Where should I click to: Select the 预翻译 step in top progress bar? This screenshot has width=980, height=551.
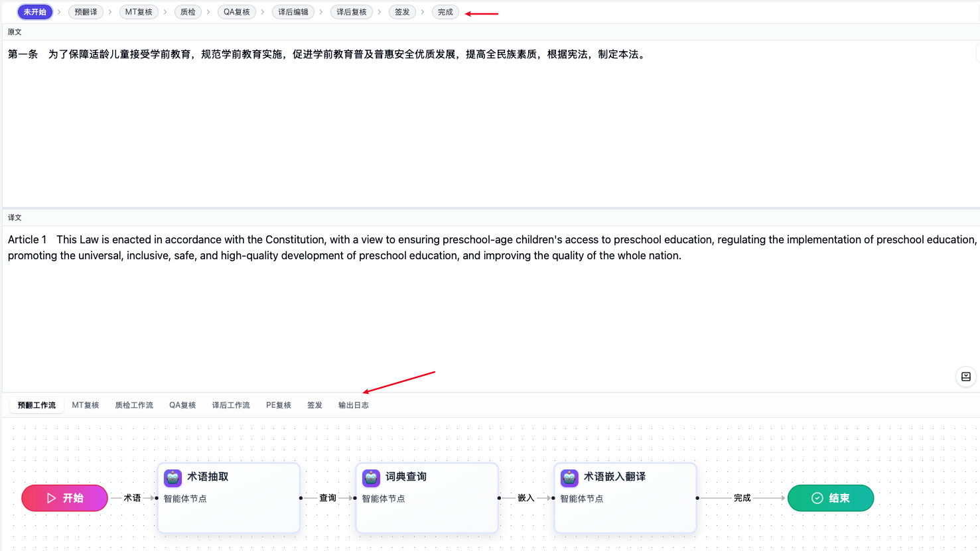tap(86, 12)
